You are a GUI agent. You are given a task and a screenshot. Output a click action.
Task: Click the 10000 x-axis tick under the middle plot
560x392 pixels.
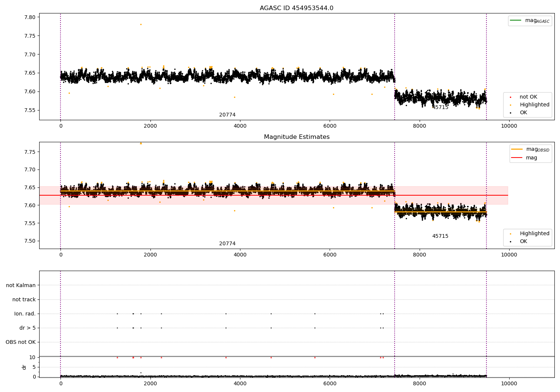pos(509,255)
